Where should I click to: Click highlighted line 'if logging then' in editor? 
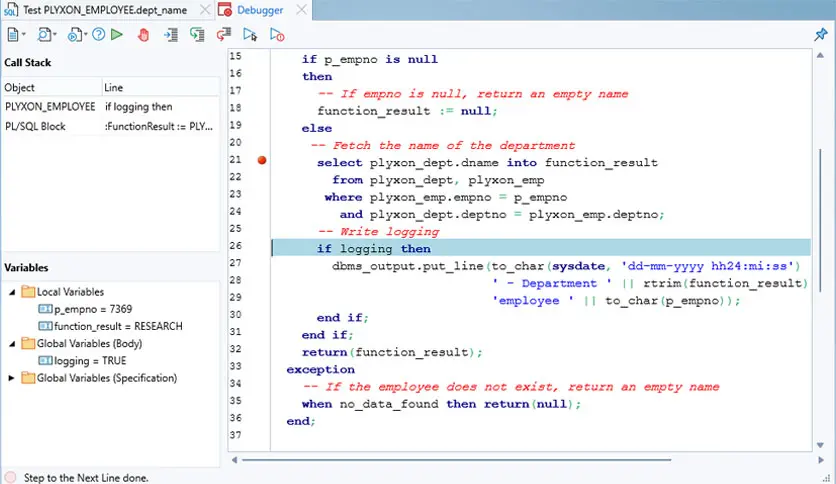tap(541, 248)
